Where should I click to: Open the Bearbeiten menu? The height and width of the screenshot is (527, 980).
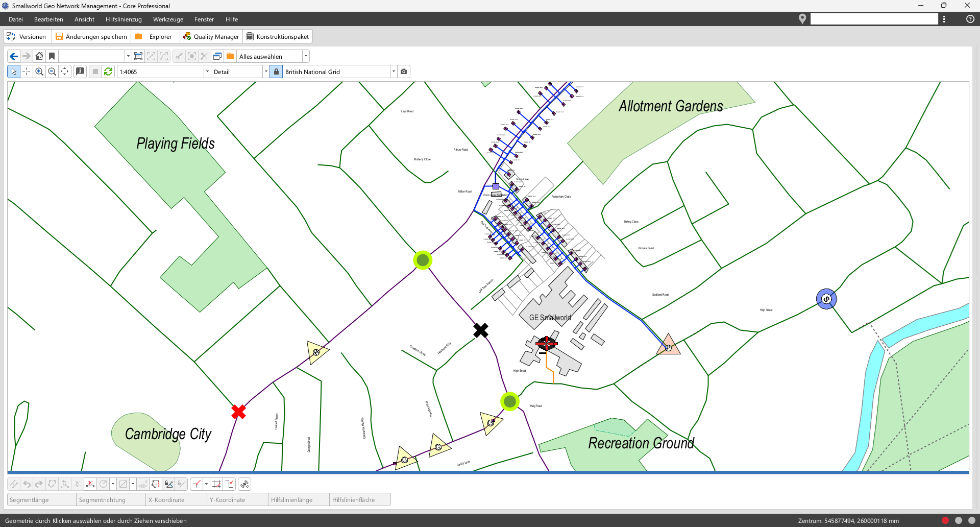tap(48, 19)
